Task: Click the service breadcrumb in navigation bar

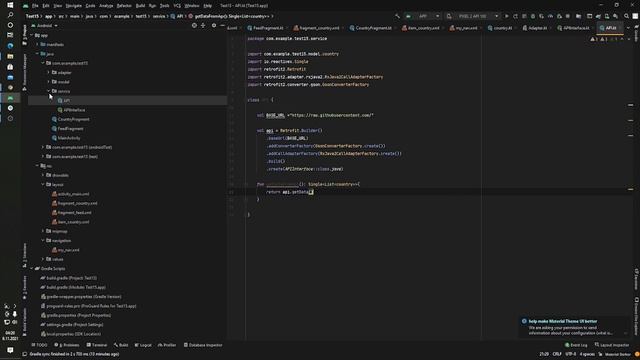Action: point(159,16)
